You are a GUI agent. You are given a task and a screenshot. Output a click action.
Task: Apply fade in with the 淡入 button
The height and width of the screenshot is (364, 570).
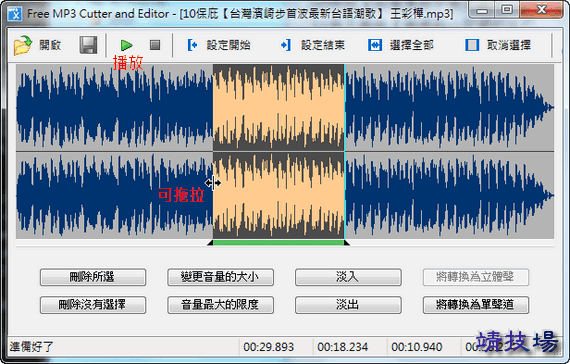[x=348, y=277]
